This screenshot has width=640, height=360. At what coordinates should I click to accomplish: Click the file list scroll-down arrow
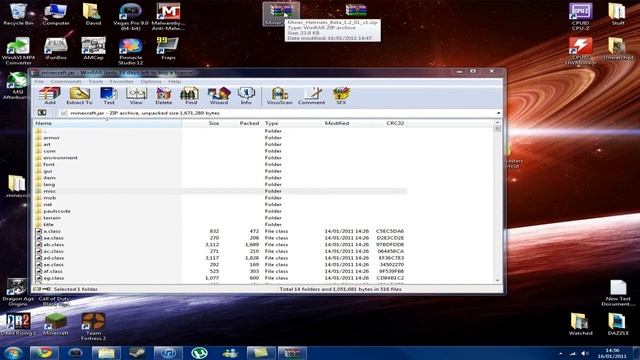pos(497,280)
